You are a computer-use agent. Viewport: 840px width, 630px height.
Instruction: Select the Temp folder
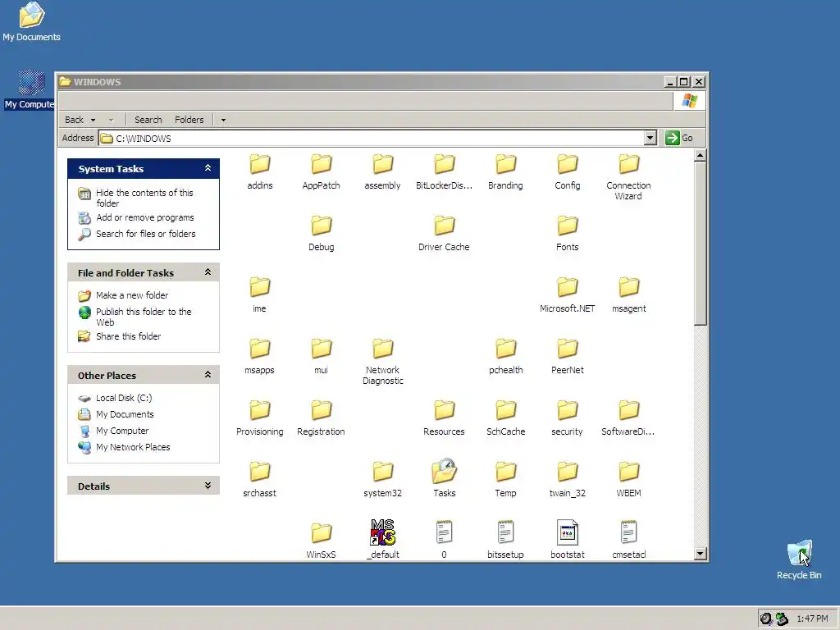(505, 479)
